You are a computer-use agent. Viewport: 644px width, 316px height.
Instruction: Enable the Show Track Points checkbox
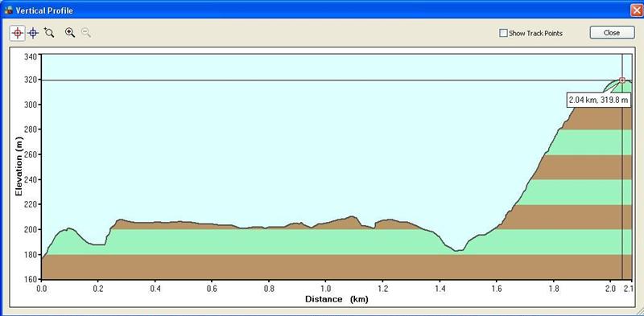[503, 33]
